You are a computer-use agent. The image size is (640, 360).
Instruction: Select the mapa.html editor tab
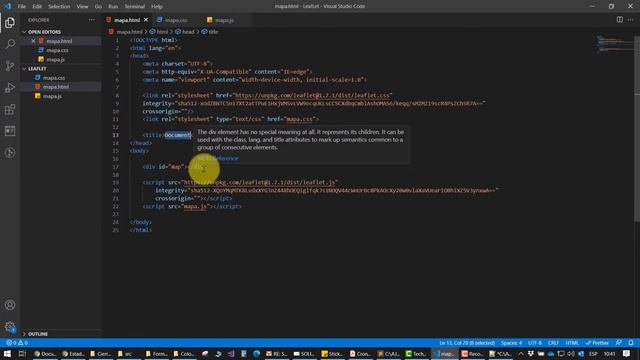127,20
